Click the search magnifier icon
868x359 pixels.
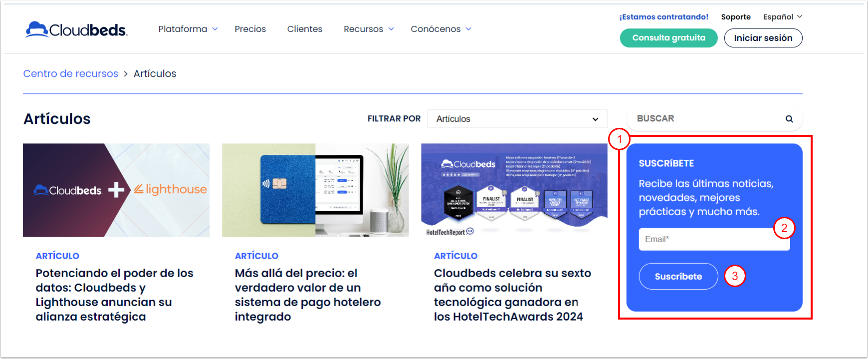pos(789,119)
